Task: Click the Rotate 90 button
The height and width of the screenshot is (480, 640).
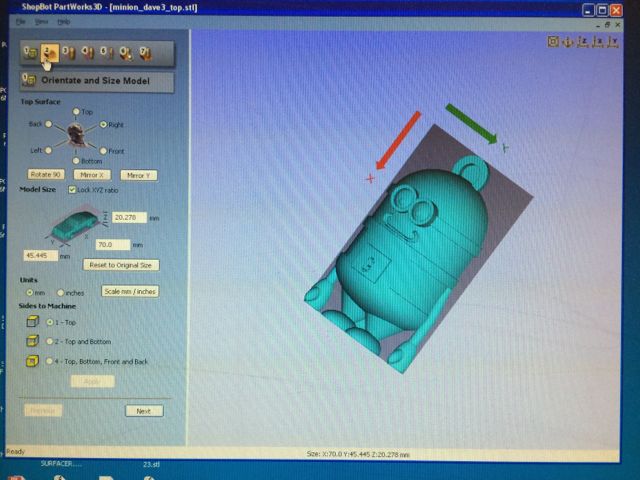Action: [46, 174]
